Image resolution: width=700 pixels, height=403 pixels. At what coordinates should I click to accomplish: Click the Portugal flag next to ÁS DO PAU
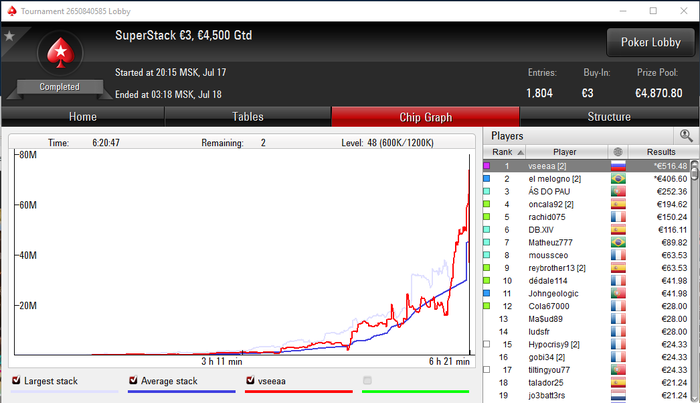(618, 191)
